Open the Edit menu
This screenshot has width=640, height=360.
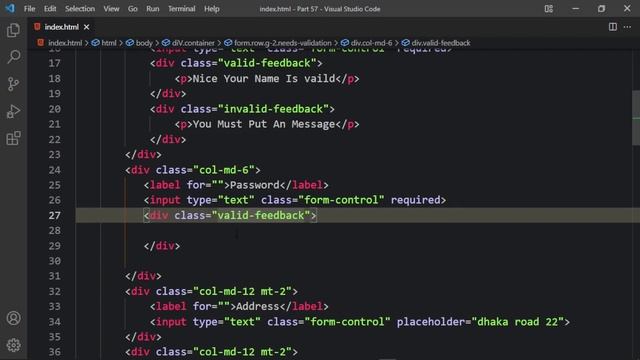coord(50,9)
